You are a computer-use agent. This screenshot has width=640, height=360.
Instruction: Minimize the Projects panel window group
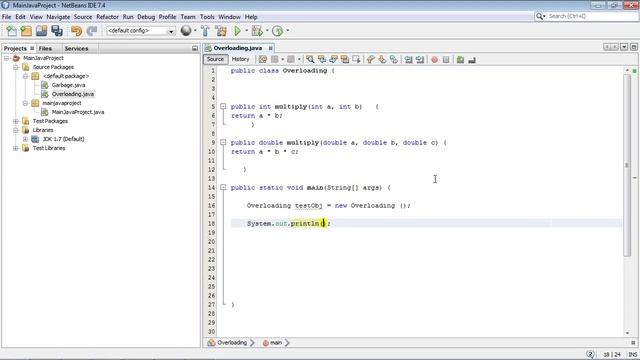(195, 48)
